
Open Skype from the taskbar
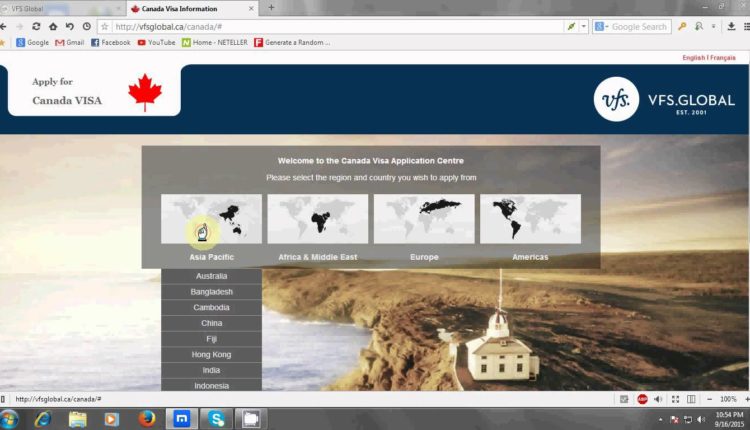(x=216, y=418)
